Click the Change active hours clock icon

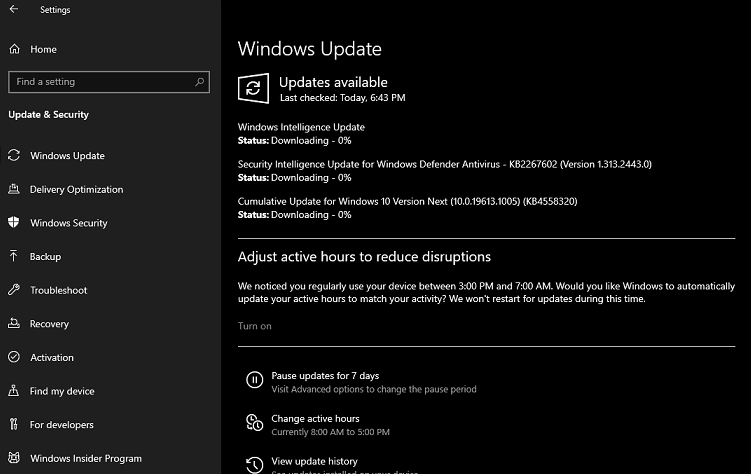point(254,423)
